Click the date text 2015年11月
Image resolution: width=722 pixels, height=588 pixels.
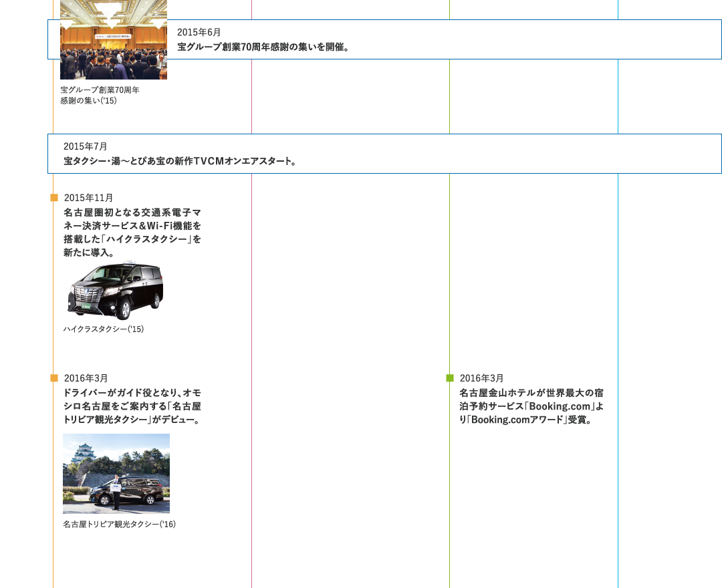click(88, 198)
